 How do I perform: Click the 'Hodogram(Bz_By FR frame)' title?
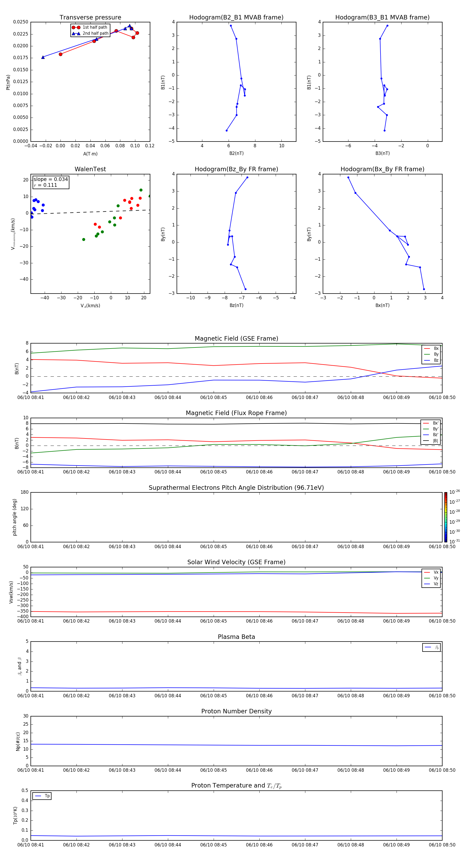tap(236, 169)
